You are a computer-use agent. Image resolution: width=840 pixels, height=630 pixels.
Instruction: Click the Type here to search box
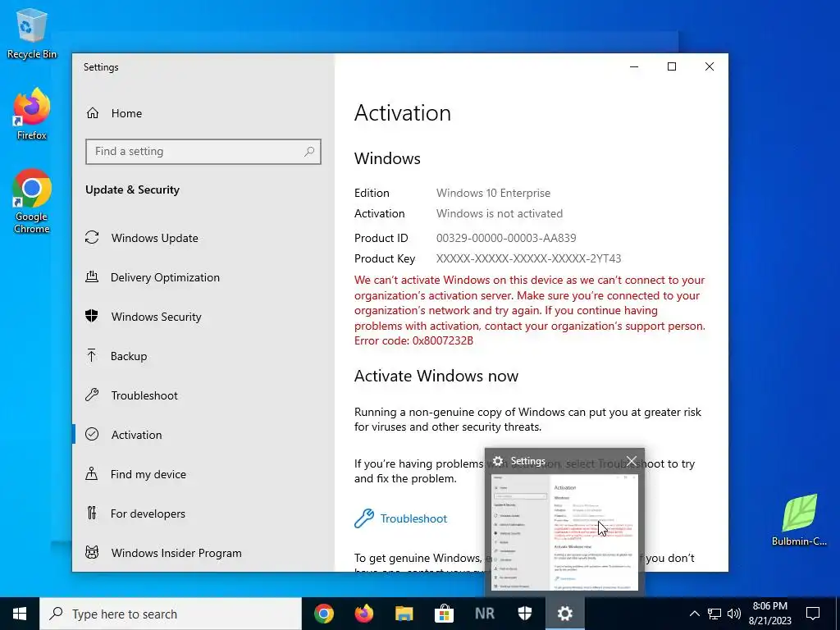171,614
